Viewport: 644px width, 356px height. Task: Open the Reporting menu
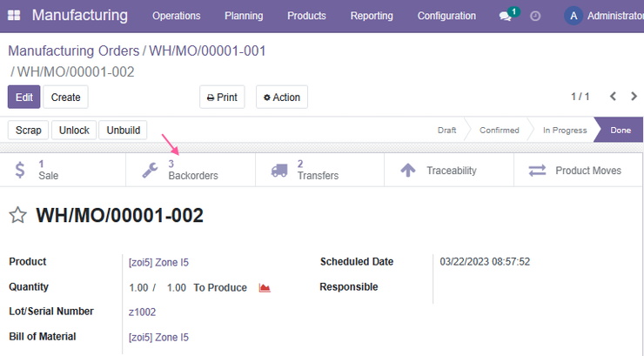372,16
